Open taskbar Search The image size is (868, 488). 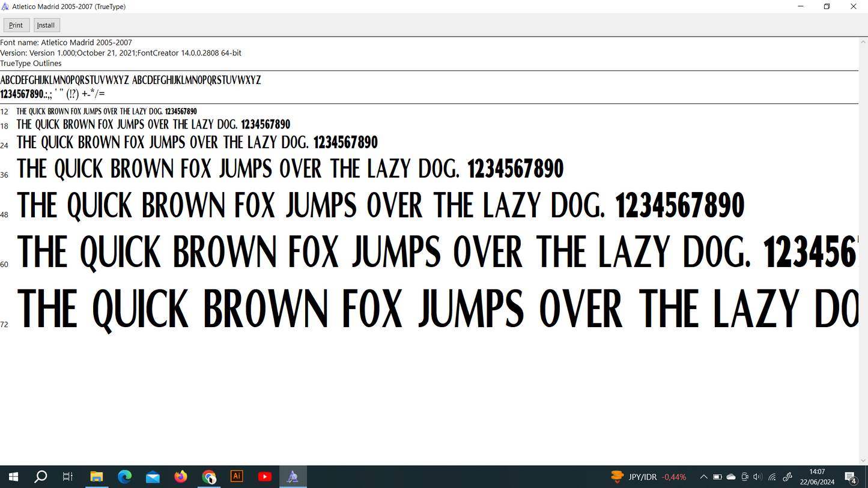[x=41, y=477]
